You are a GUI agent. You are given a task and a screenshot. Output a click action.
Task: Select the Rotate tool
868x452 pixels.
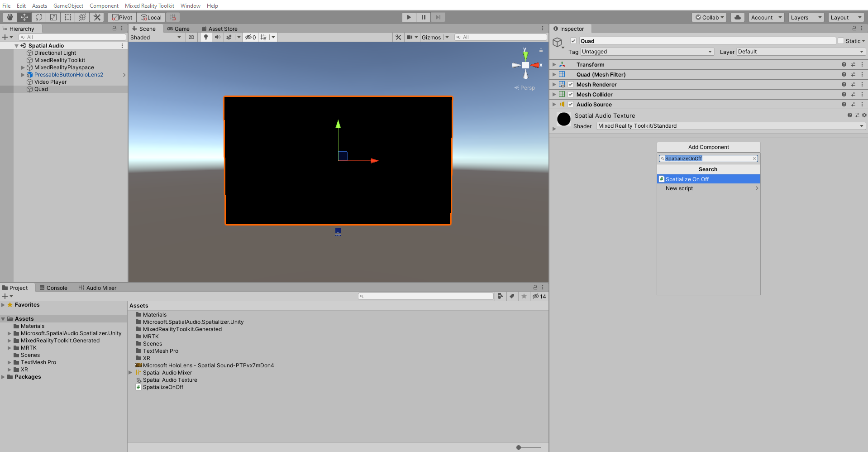point(39,17)
